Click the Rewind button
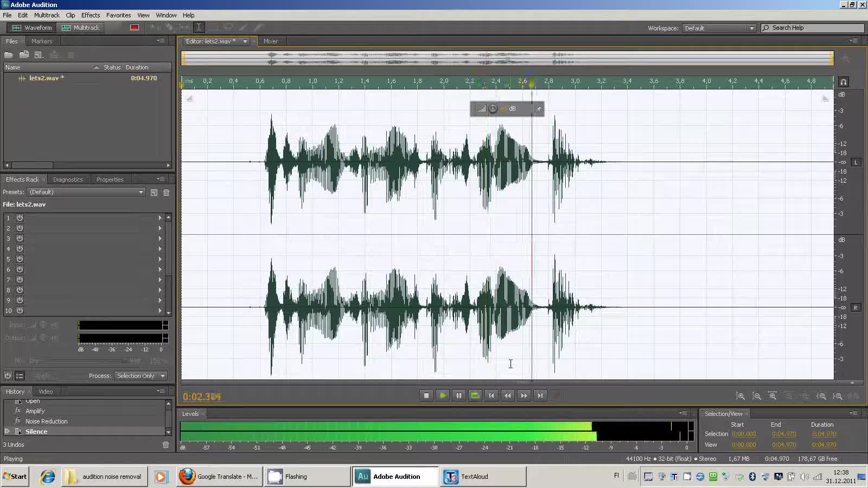Screen dimensions: 868x488 click(x=508, y=396)
